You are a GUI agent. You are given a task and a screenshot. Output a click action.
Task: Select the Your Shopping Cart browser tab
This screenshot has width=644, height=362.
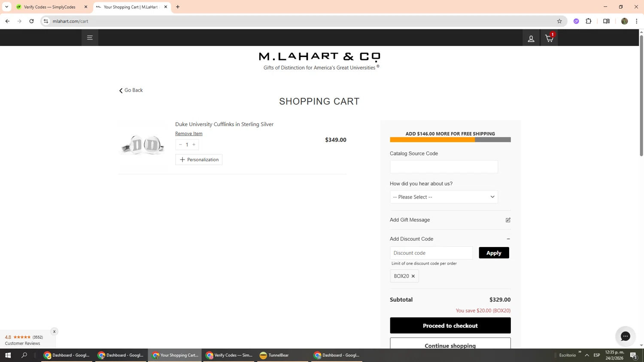point(131,7)
